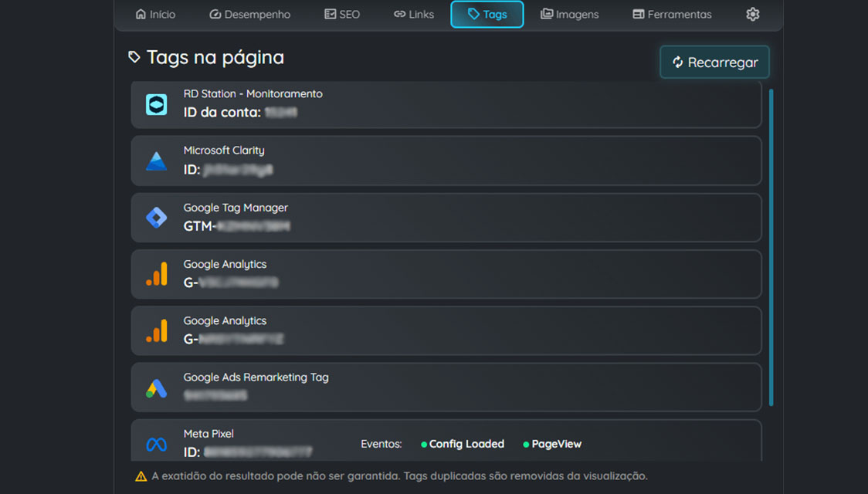This screenshot has width=868, height=494.
Task: Click the 'GTM-' identifier text
Action: (x=199, y=226)
